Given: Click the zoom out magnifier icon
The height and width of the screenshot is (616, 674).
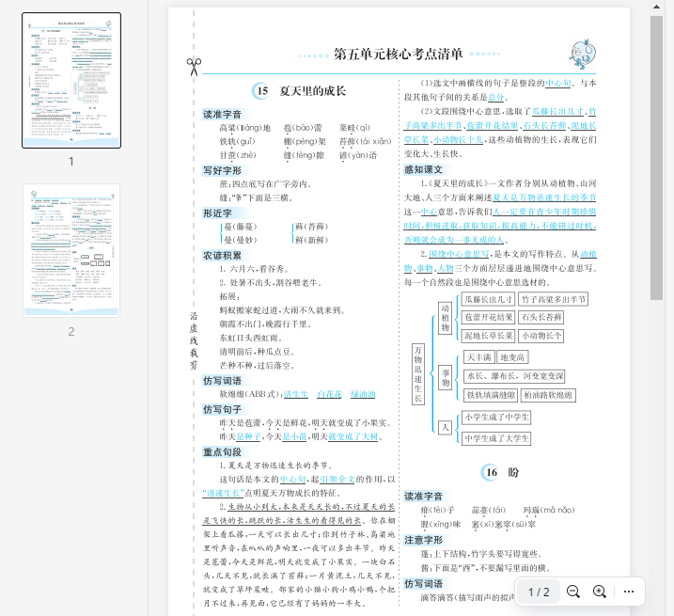Looking at the screenshot, I should [x=572, y=592].
